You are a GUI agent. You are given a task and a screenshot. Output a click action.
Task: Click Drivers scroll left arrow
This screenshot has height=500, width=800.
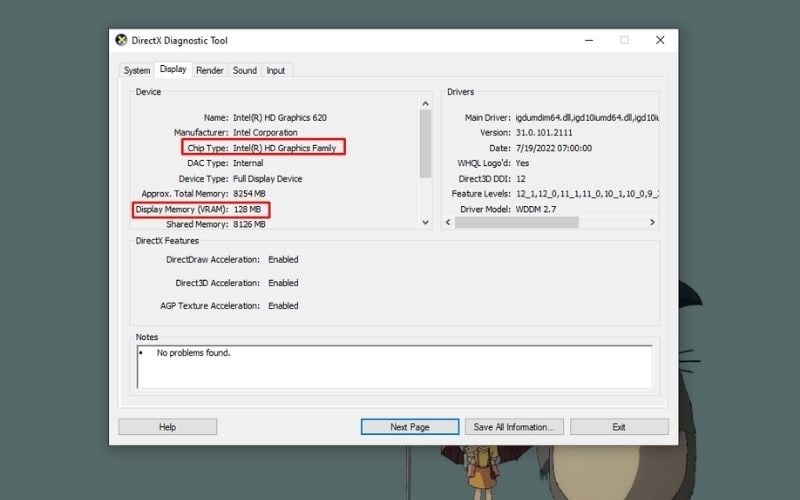[448, 222]
